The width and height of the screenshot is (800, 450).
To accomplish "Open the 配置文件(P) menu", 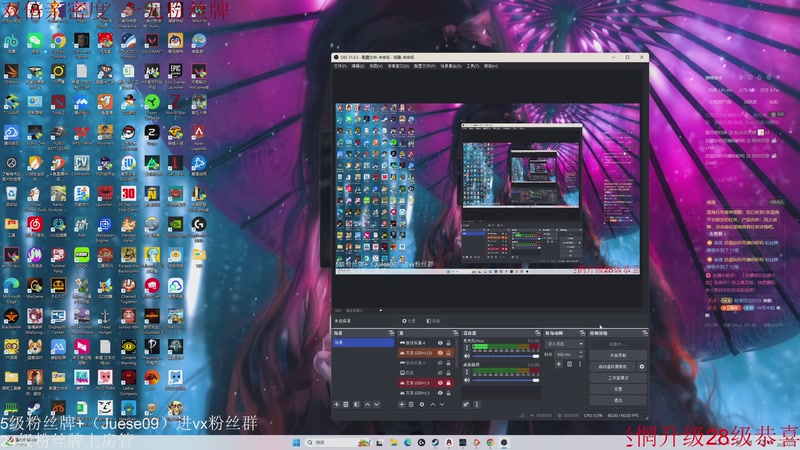I will pyautogui.click(x=424, y=66).
